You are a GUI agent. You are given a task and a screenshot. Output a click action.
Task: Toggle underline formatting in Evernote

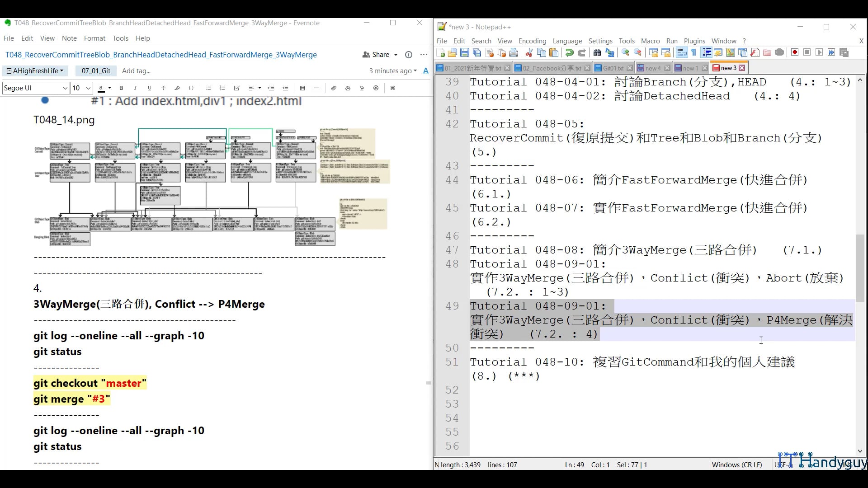point(149,88)
